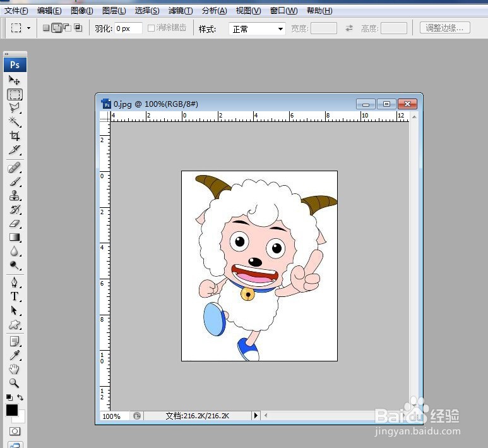Image resolution: width=488 pixels, height=448 pixels.
Task: Click the 宽度 width input field
Action: (324, 28)
